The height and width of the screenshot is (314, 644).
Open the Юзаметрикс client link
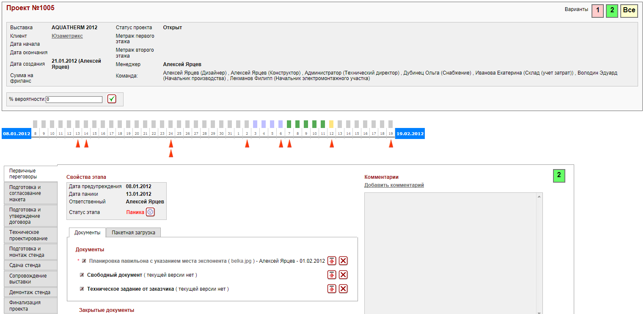[67, 36]
